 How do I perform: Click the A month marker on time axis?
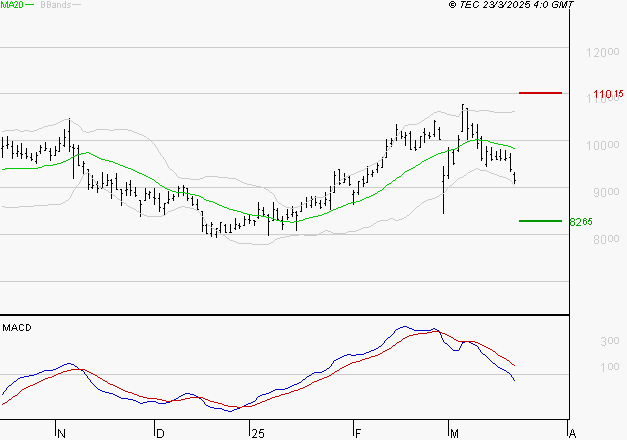point(572,433)
